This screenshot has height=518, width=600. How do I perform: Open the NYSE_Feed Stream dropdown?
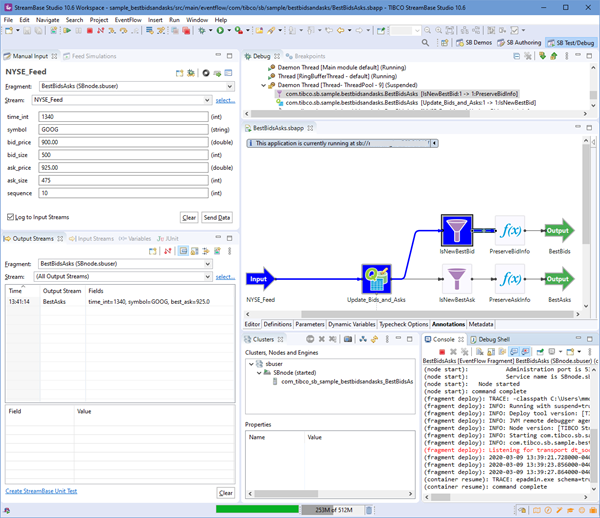pos(122,100)
